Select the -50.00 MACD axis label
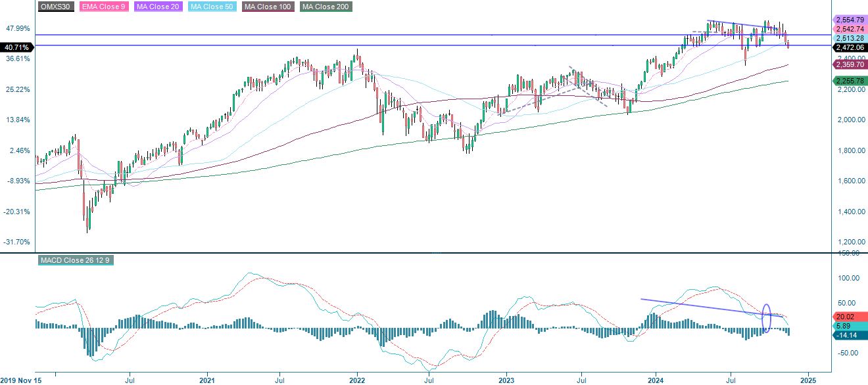This screenshot has width=868, height=385. tap(846, 353)
